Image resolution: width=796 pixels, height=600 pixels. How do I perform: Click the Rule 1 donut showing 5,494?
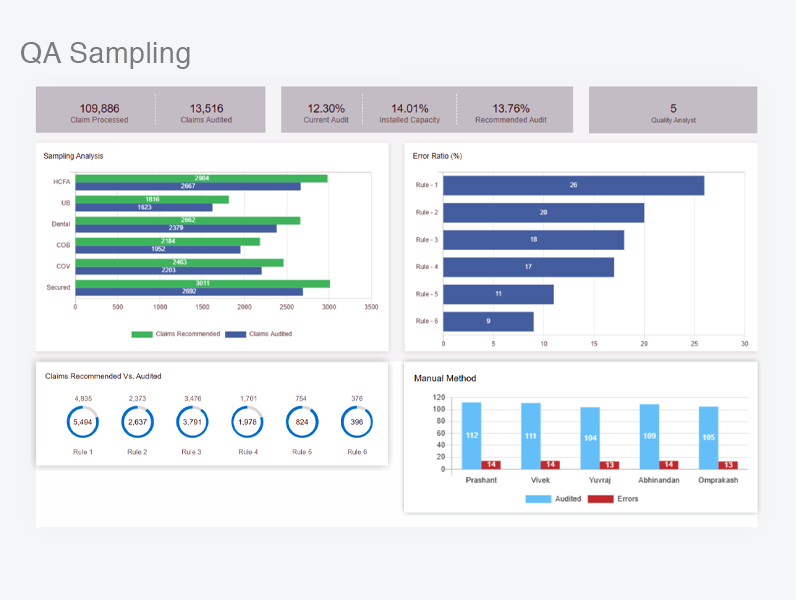coord(83,422)
